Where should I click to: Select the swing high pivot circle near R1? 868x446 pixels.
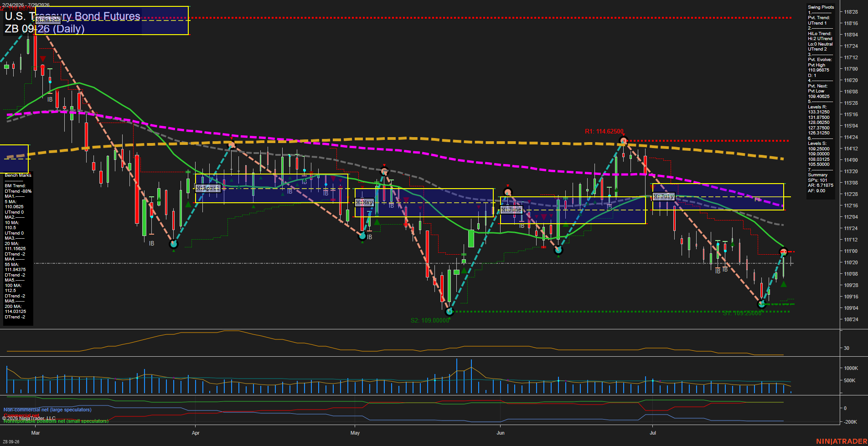tap(623, 140)
